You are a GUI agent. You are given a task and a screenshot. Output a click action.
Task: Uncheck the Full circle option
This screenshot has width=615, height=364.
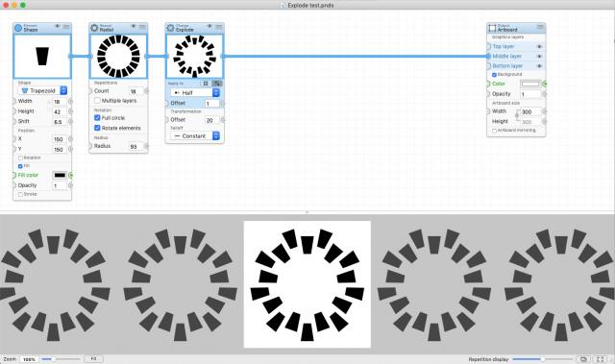[97, 117]
